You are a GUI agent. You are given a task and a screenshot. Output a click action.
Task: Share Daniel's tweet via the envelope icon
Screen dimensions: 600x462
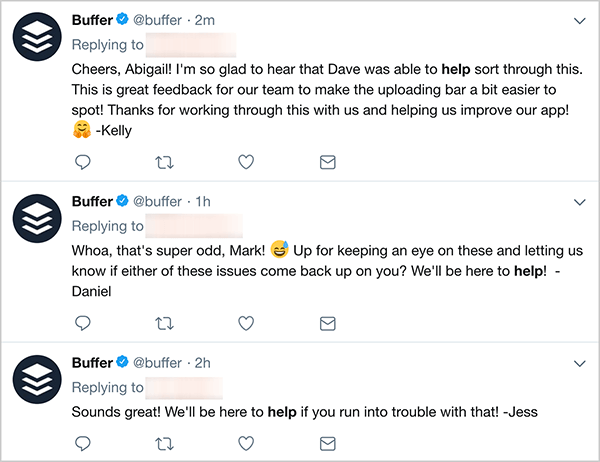tap(328, 324)
